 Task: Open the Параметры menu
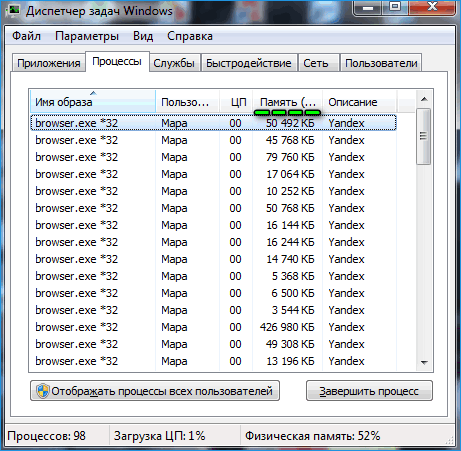pos(87,36)
